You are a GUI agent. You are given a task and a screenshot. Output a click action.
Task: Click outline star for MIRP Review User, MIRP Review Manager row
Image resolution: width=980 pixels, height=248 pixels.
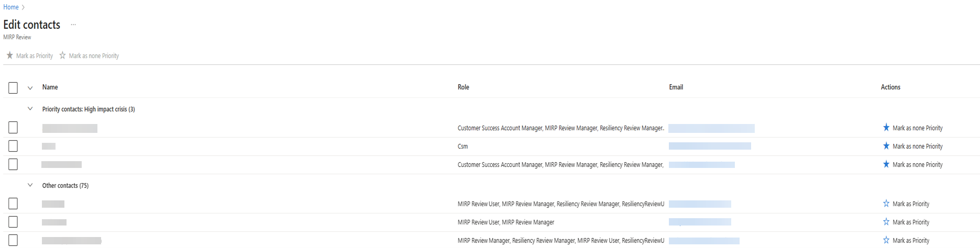click(x=886, y=222)
